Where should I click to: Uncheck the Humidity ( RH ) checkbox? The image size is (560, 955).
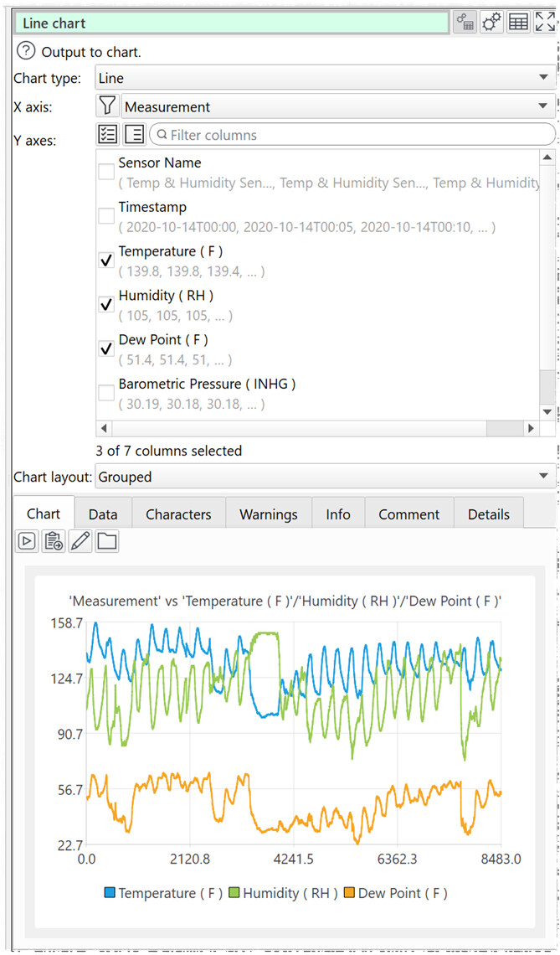click(x=106, y=304)
